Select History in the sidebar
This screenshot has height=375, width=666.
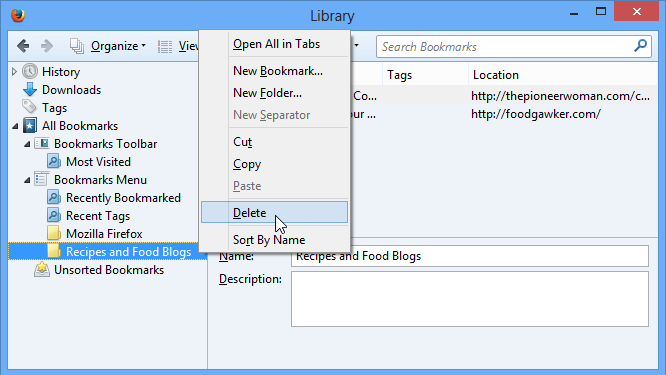pyautogui.click(x=61, y=72)
